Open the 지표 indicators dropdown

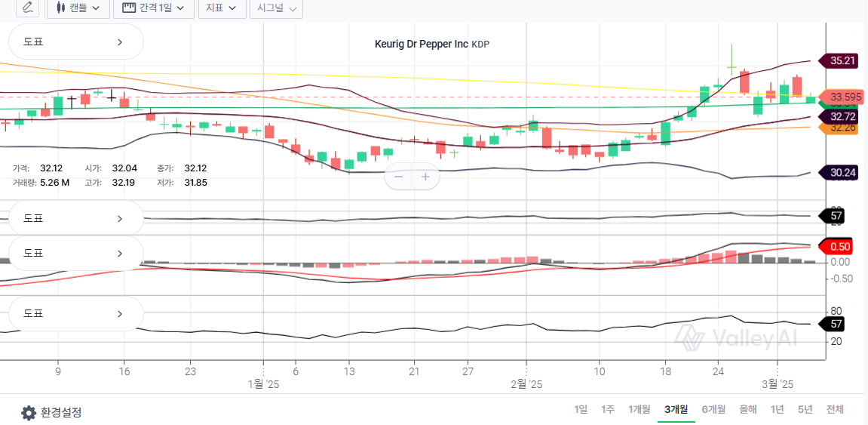click(x=222, y=8)
